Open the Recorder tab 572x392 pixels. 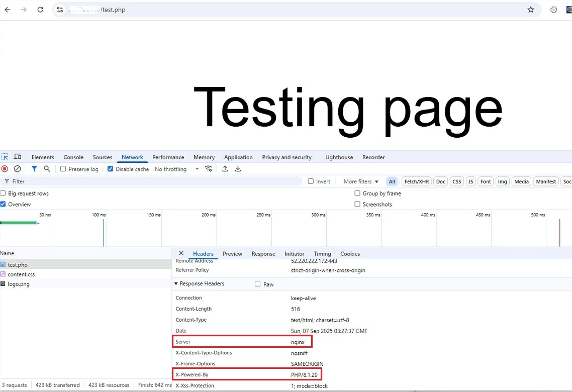point(373,157)
